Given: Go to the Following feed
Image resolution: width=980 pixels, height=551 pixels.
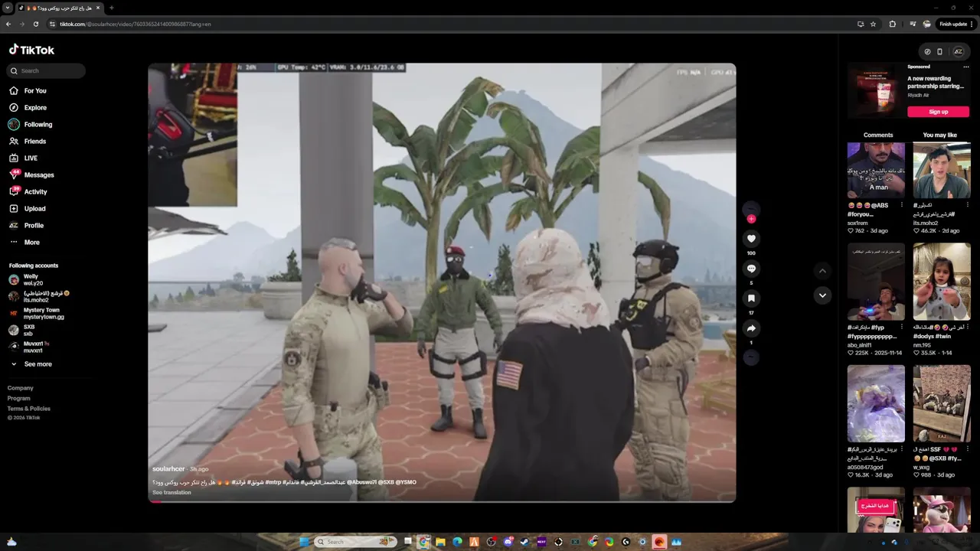Looking at the screenshot, I should [31, 125].
